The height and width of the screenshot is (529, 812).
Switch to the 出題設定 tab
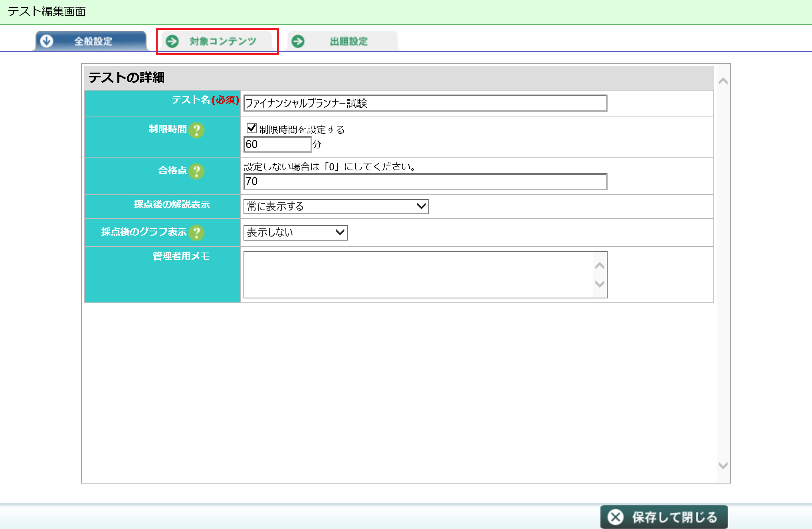click(x=343, y=41)
